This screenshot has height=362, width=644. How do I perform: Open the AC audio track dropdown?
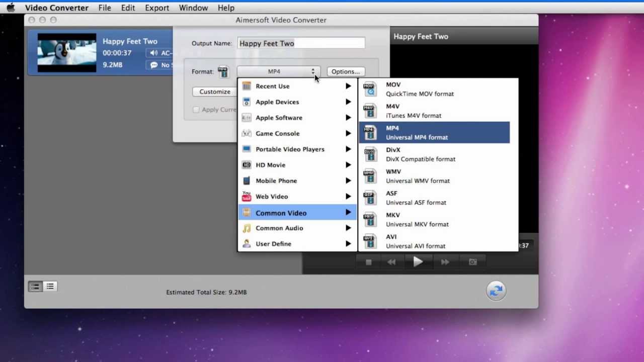159,53
